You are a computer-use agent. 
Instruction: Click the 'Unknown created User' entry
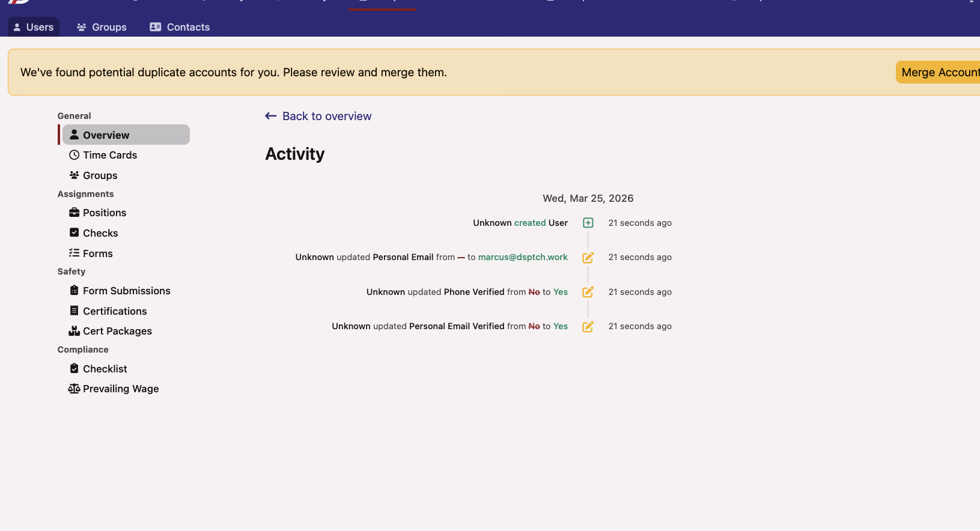520,223
